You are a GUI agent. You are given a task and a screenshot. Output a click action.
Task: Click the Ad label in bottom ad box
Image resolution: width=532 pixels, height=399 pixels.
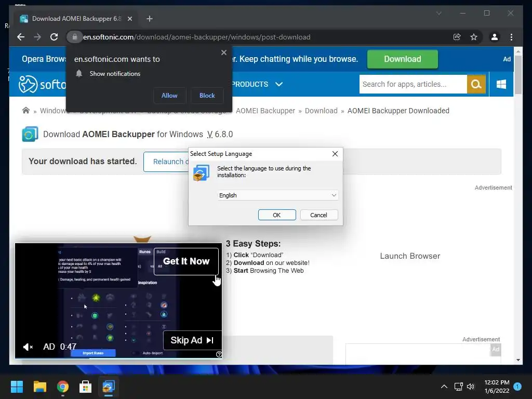(496, 349)
